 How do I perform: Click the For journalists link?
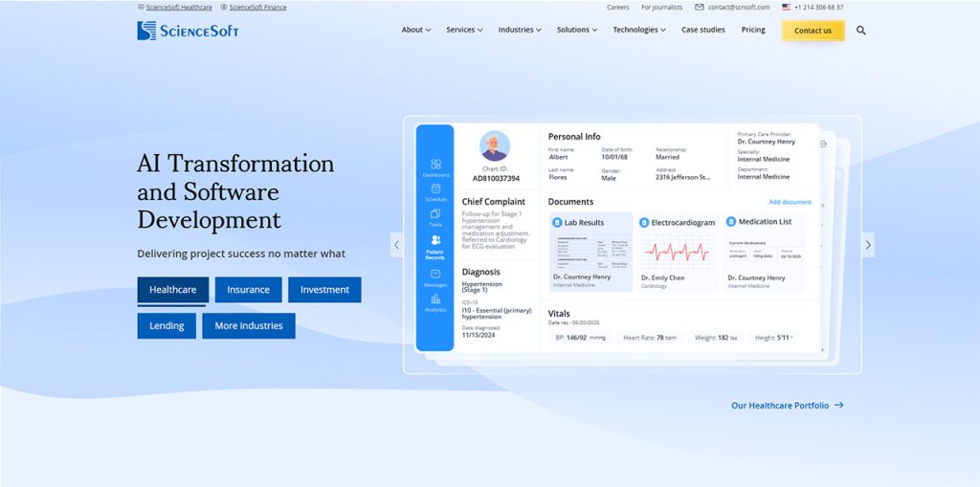coord(662,8)
